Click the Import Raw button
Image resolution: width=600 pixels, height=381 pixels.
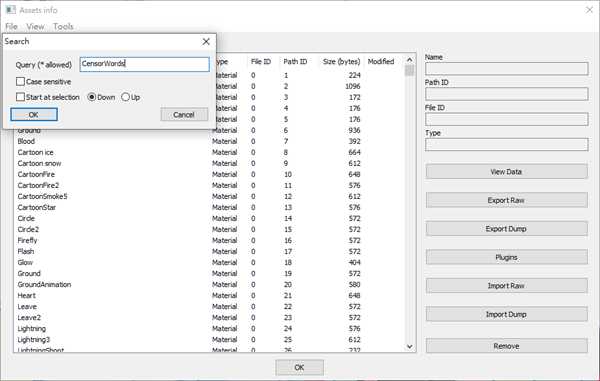tap(506, 286)
